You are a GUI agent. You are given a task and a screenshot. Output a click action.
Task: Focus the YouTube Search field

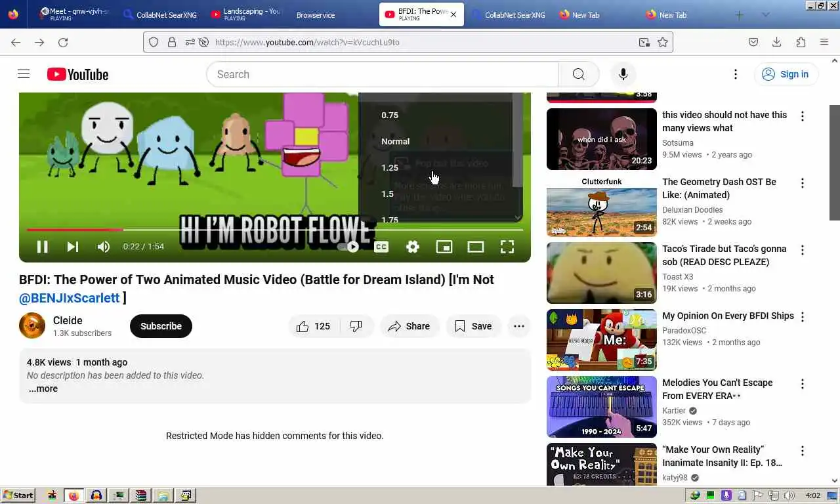click(382, 74)
